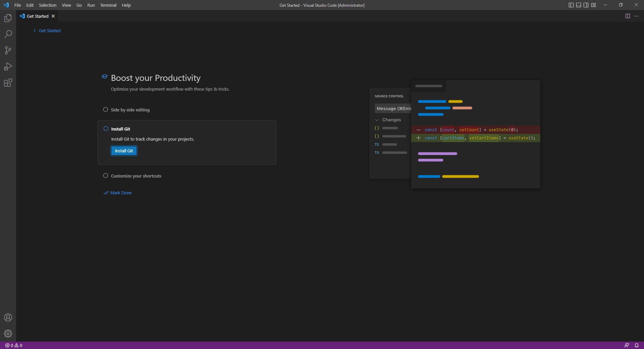This screenshot has width=644, height=349.
Task: Open the Source Control view
Action: [8, 50]
